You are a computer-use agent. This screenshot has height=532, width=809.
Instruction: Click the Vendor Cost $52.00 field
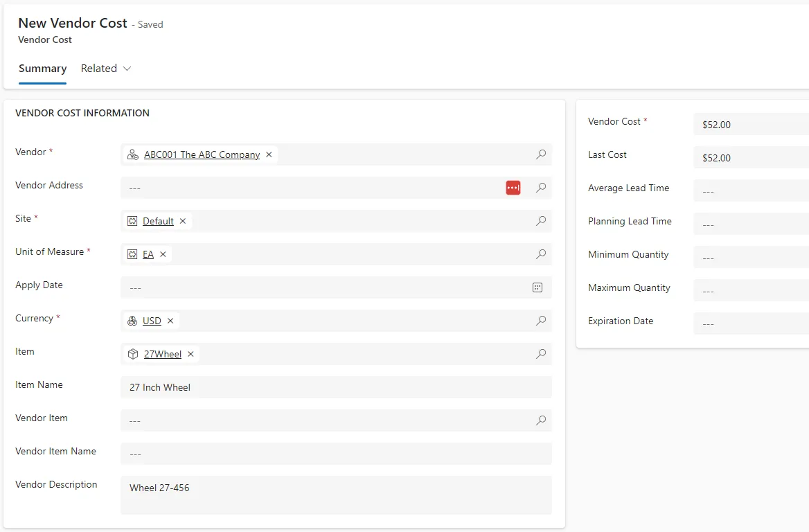(x=752, y=125)
